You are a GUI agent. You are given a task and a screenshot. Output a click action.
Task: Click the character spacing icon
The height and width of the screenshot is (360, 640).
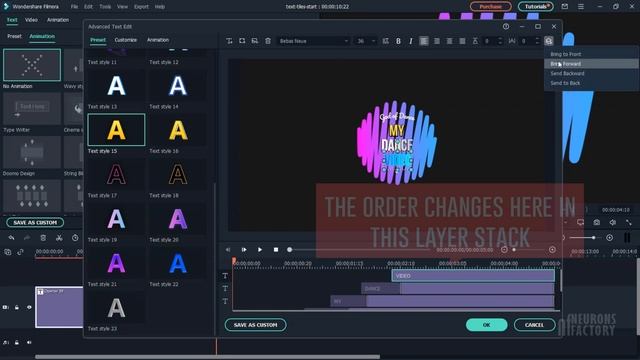tap(512, 41)
